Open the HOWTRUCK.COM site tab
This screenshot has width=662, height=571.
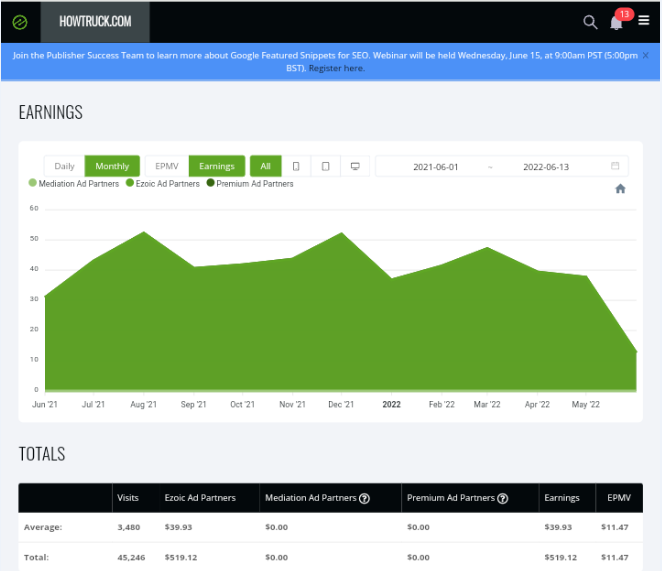coord(95,22)
